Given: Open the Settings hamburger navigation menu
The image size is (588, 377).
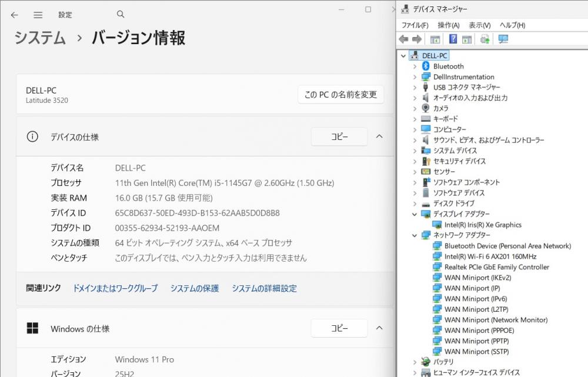Looking at the screenshot, I should (x=38, y=15).
